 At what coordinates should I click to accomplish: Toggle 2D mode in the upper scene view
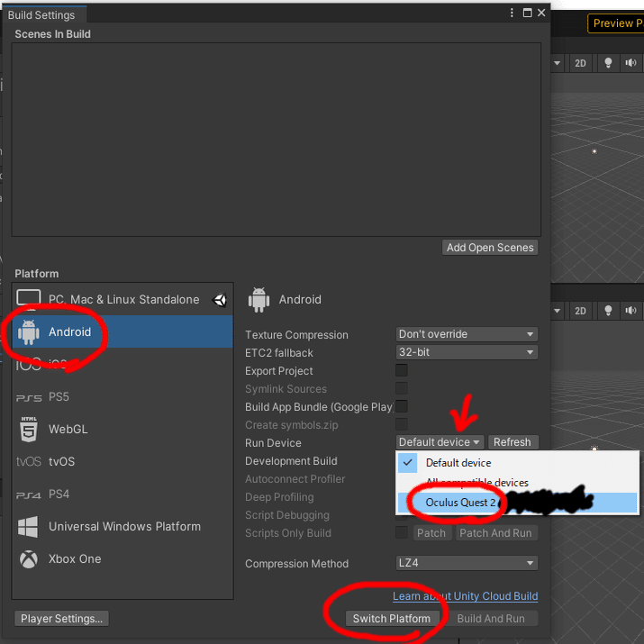[x=580, y=63]
